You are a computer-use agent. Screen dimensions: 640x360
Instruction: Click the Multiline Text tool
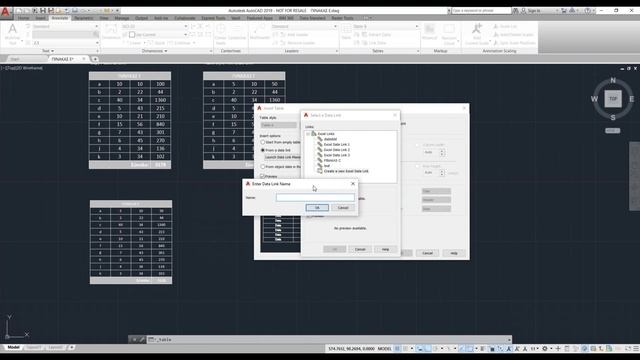click(12, 33)
